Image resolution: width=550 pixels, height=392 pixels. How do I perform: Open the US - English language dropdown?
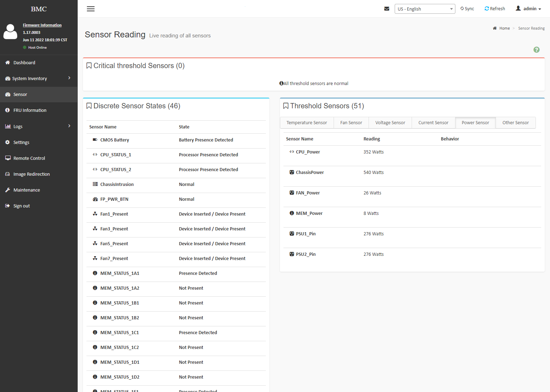coord(425,9)
